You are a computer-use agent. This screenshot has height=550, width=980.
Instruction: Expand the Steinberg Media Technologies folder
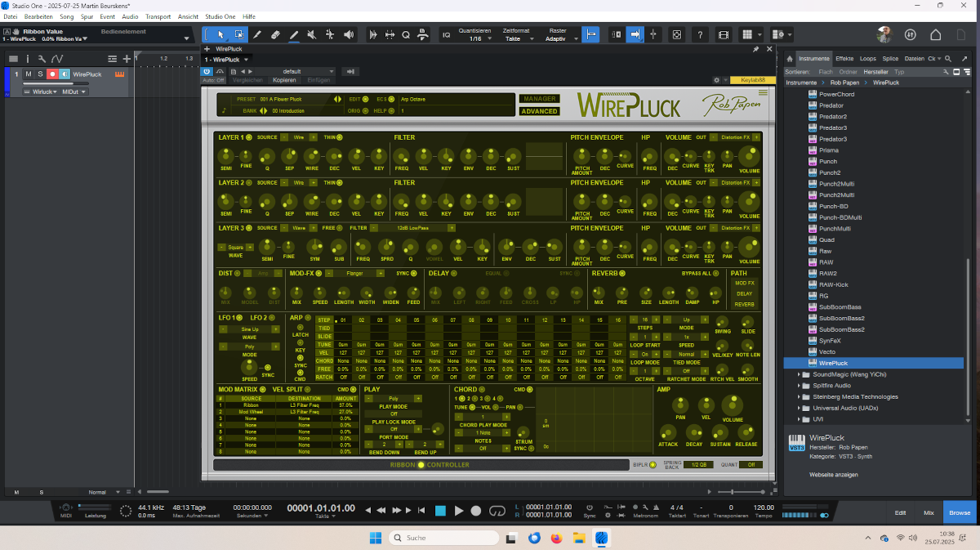[799, 397]
